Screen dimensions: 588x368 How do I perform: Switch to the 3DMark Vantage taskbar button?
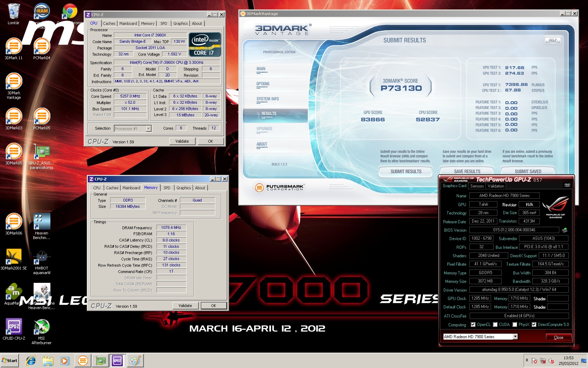pyautogui.click(x=83, y=361)
